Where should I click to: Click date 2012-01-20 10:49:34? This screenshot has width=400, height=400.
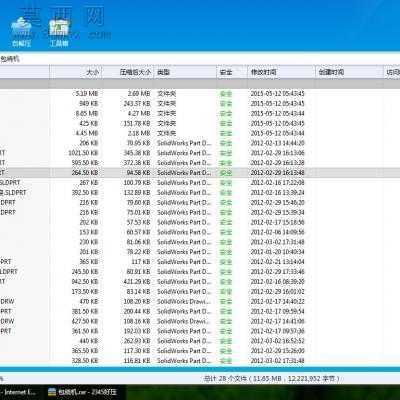pos(277,252)
